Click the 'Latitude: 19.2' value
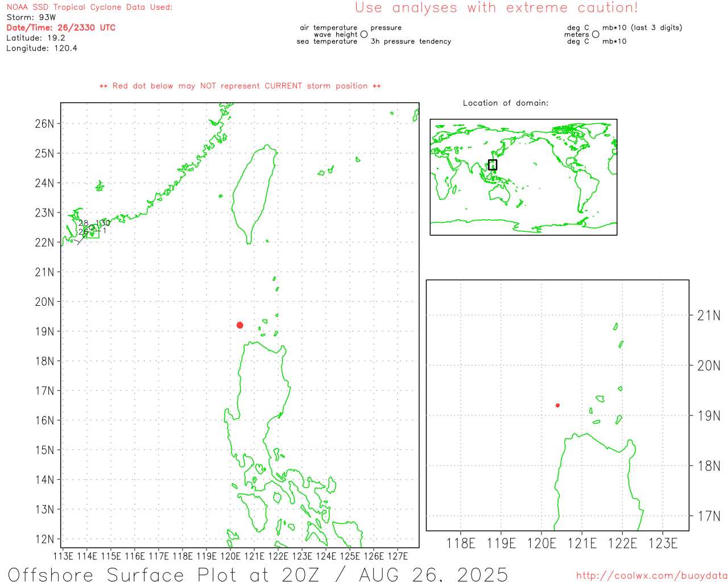The height and width of the screenshot is (582, 728). pyautogui.click(x=36, y=38)
